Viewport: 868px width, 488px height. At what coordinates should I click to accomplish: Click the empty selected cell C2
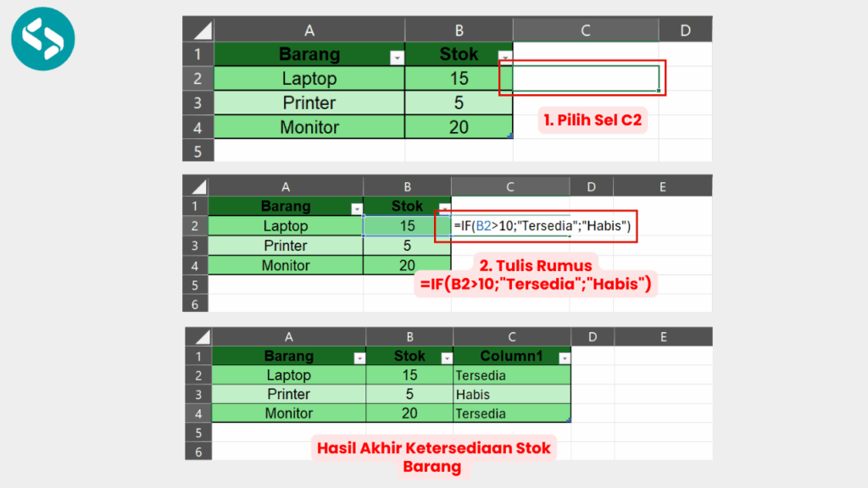point(585,78)
